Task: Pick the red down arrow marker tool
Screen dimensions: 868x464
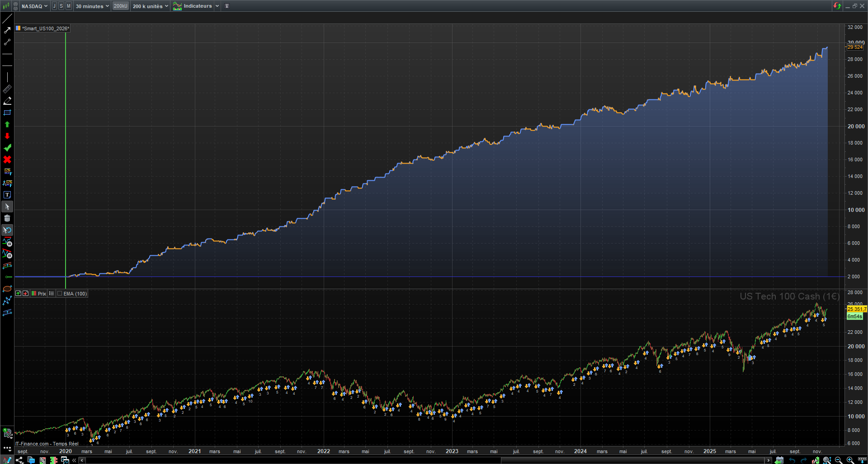Action: point(7,136)
